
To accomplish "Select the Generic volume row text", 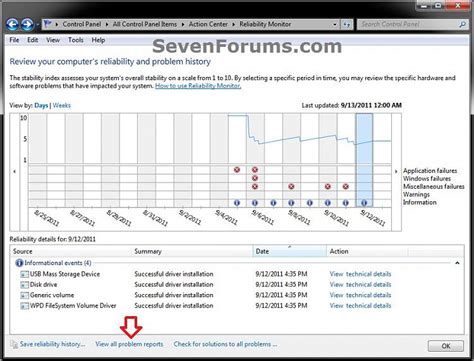I will click(x=52, y=295).
